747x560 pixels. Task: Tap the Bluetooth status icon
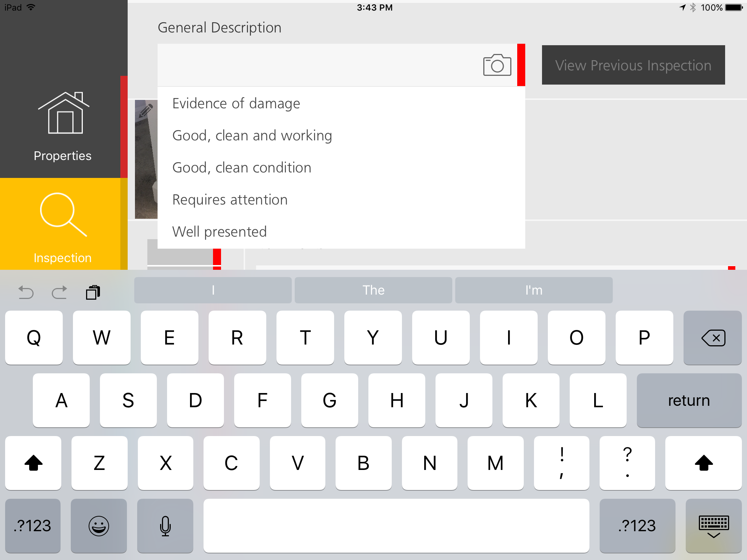click(693, 7)
